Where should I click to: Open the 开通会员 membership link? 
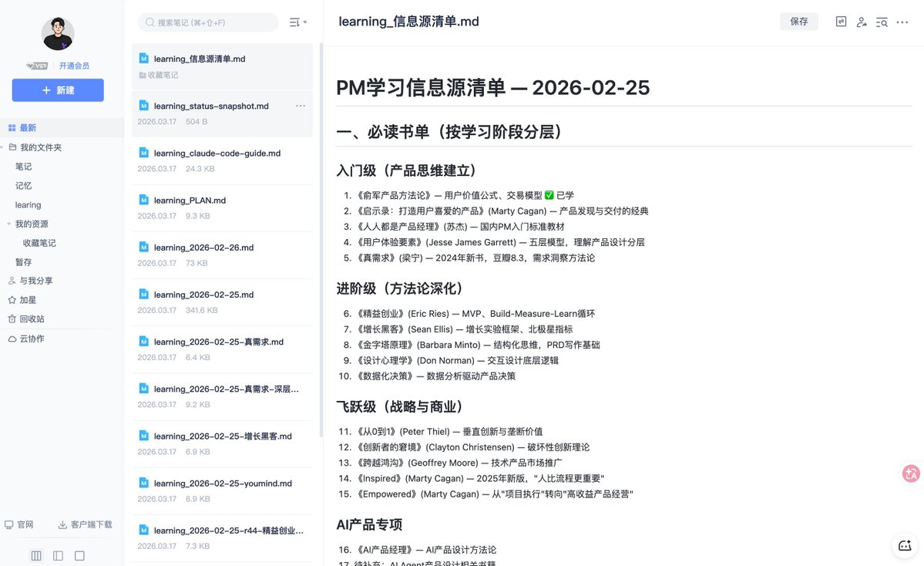pos(74,66)
